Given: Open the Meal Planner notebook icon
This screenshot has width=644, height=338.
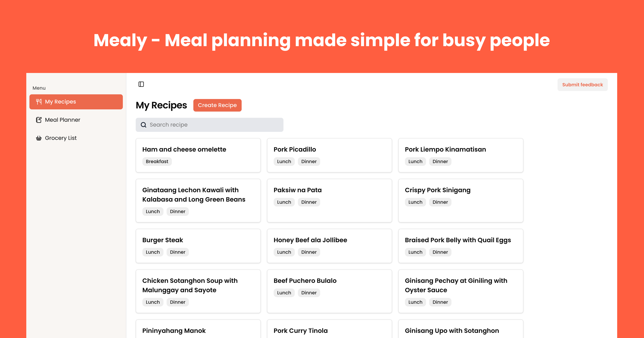Looking at the screenshot, I should [39, 120].
